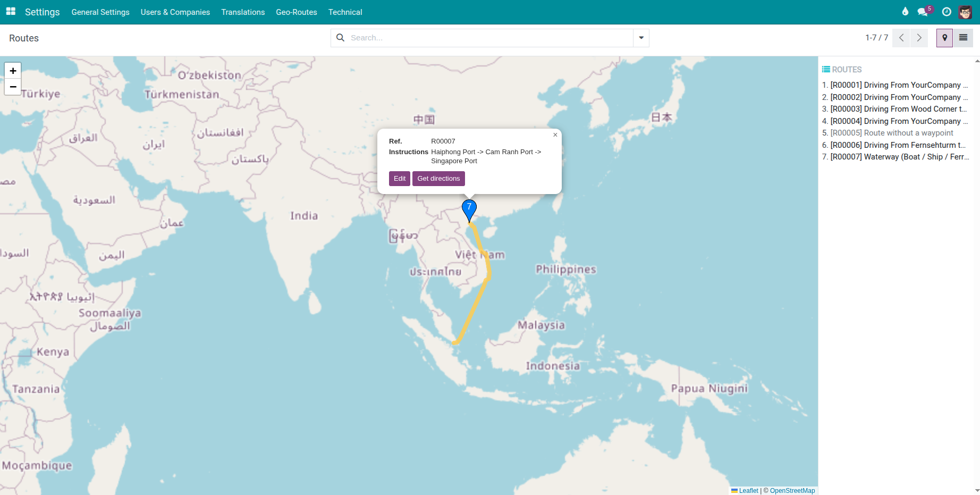The height and width of the screenshot is (495, 980).
Task: Select route R00003 Driving From Wood Corner
Action: [898, 109]
